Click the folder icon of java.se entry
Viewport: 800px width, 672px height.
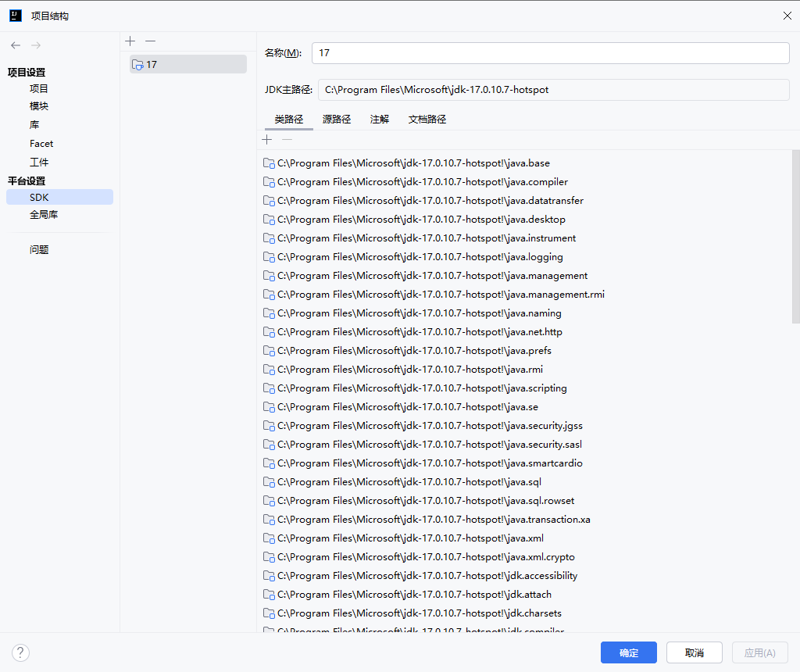269,407
